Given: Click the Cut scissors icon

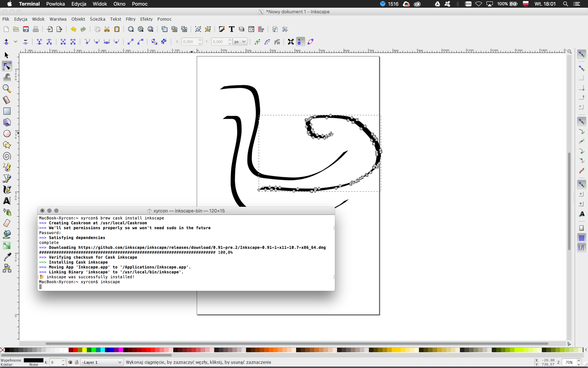Looking at the screenshot, I should tap(107, 29).
